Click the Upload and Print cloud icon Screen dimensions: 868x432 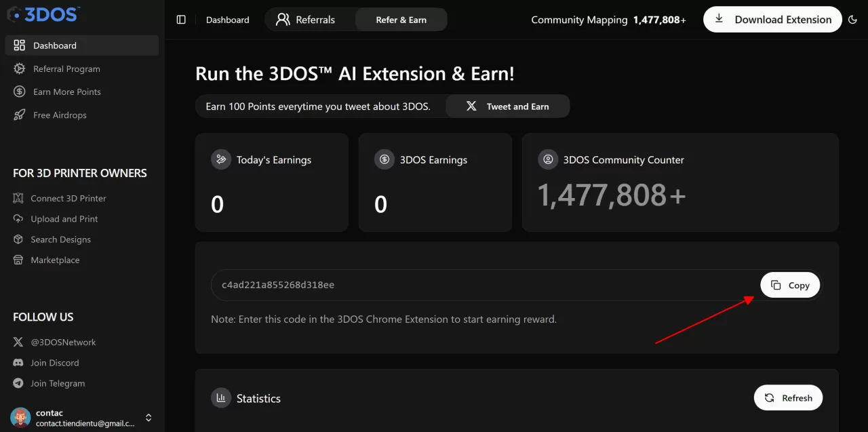[18, 218]
